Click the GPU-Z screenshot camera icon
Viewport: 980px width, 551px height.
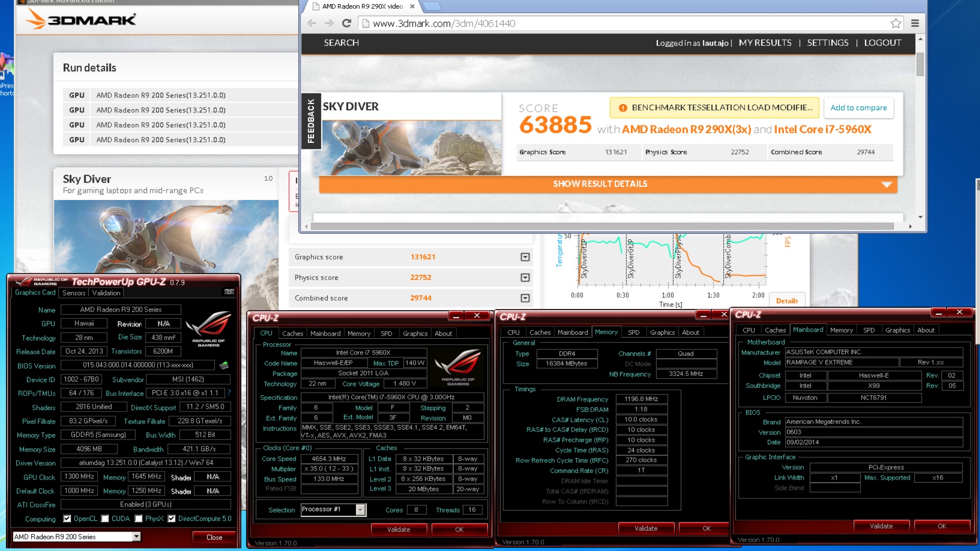click(229, 292)
